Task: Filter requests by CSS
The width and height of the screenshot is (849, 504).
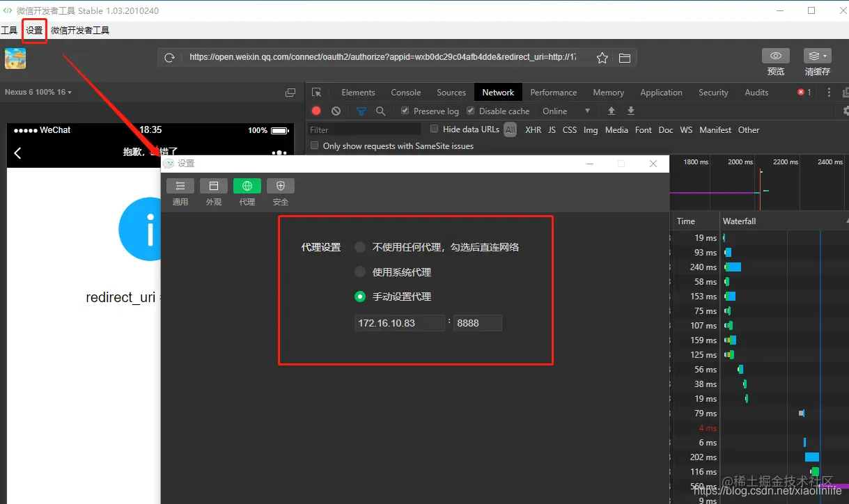Action: click(x=570, y=130)
